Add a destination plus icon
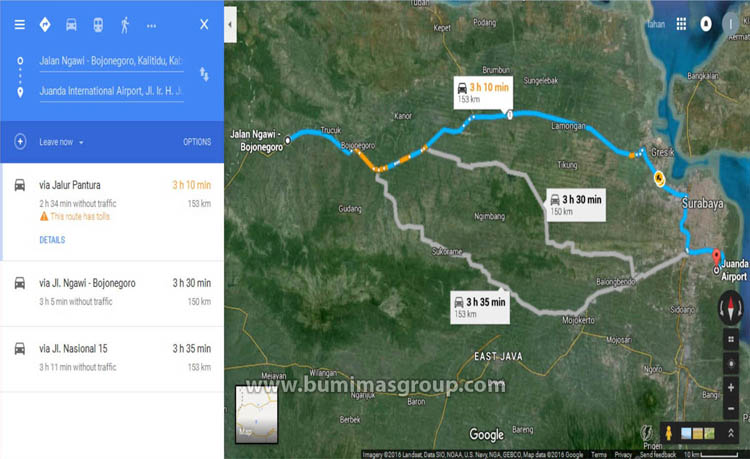The image size is (750, 459). pyautogui.click(x=20, y=142)
